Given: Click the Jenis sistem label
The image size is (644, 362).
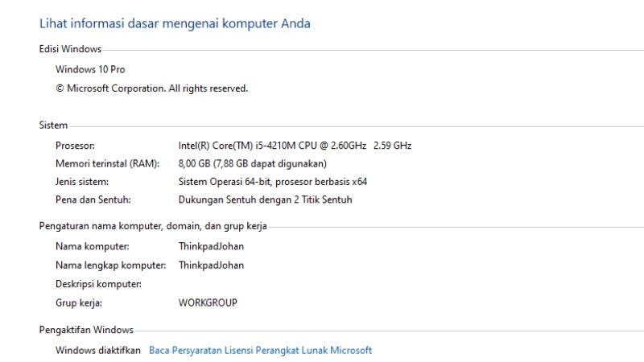Looking at the screenshot, I should click(81, 182).
